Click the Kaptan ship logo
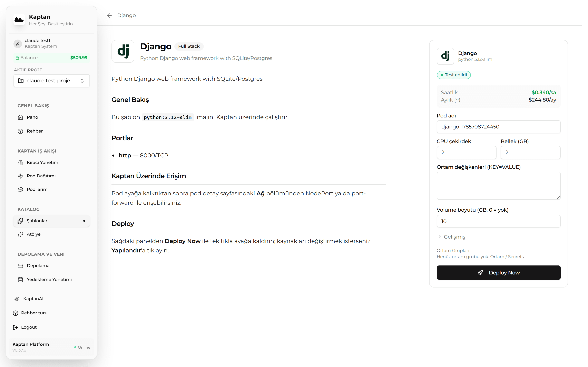588x367 pixels. pyautogui.click(x=19, y=20)
